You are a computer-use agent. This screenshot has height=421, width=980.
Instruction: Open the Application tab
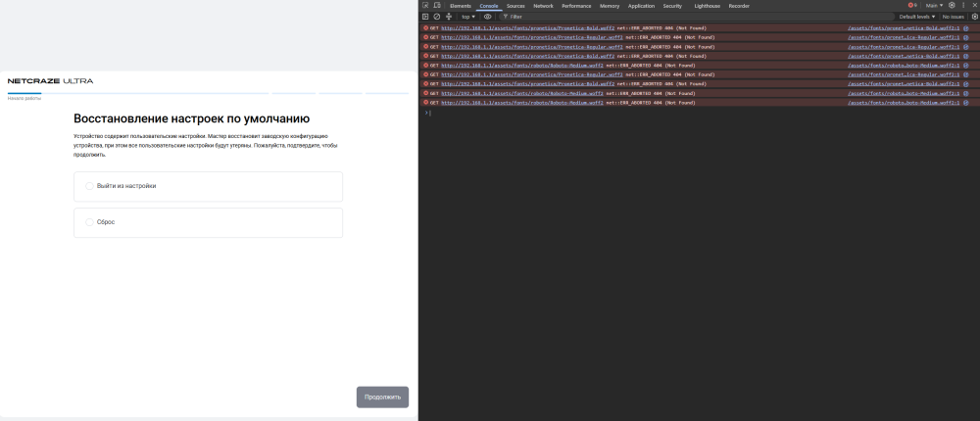point(641,6)
